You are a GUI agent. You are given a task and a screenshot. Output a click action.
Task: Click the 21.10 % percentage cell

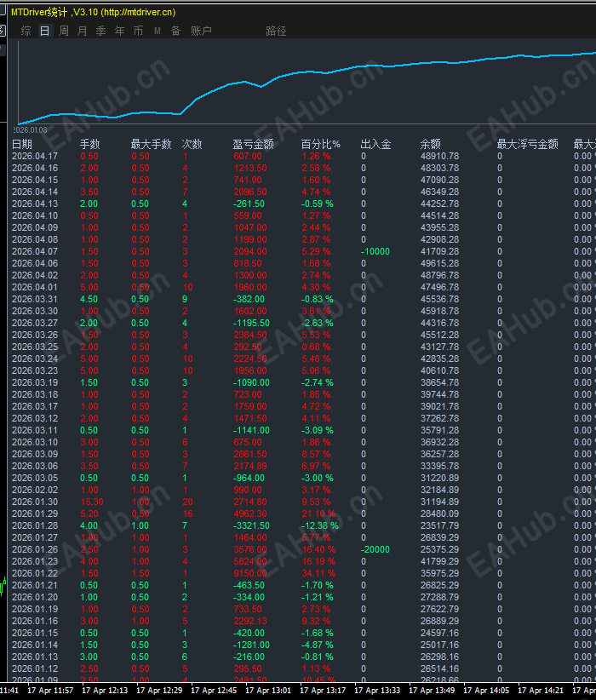(x=318, y=514)
